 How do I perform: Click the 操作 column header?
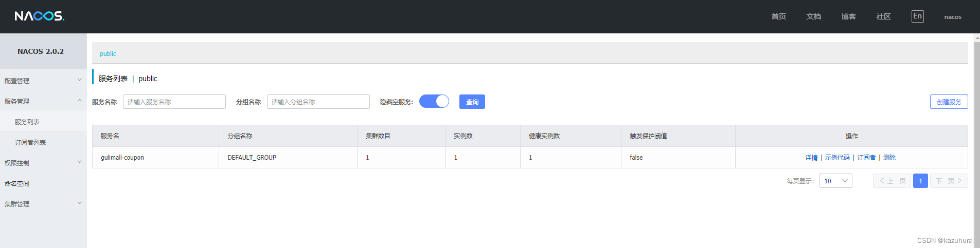[851, 136]
